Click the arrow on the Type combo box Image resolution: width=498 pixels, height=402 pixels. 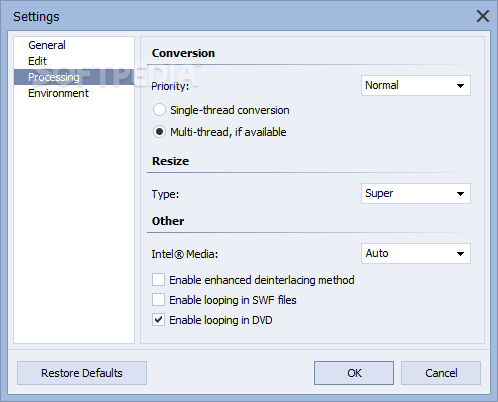[x=460, y=194]
